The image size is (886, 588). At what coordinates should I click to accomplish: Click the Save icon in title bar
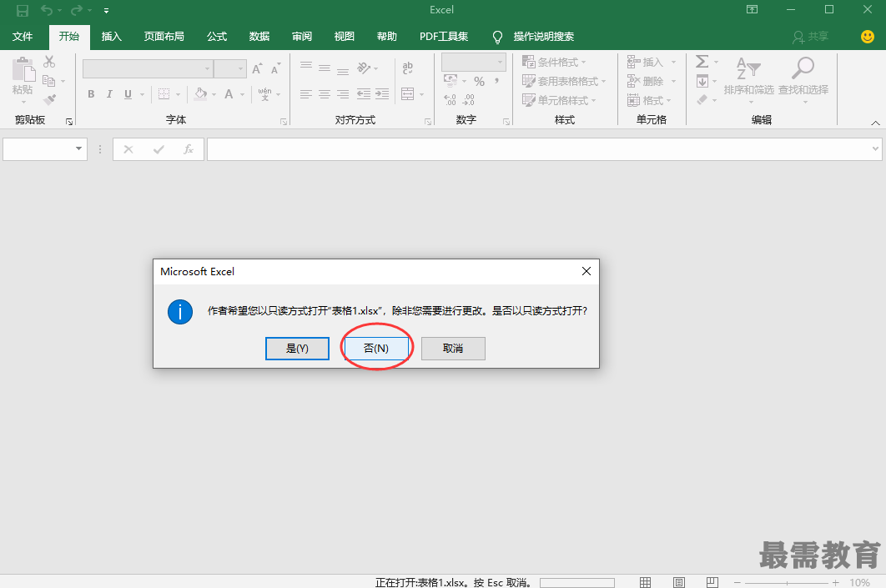tap(22, 10)
